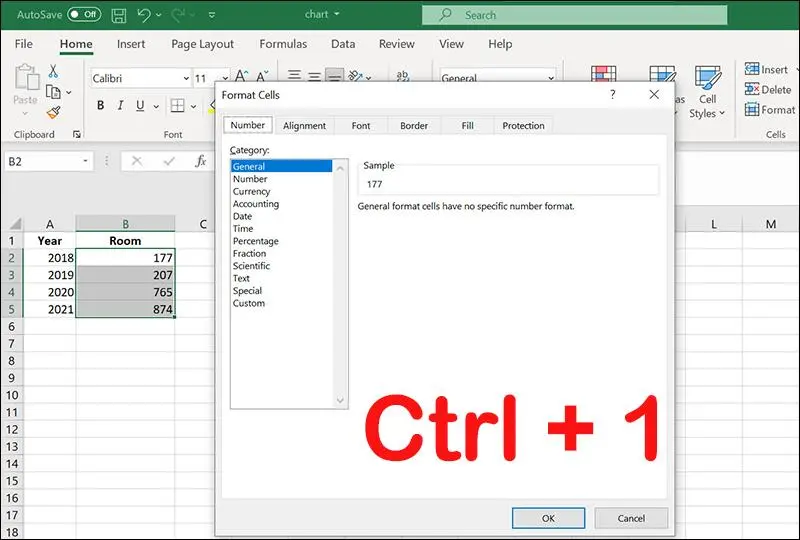
Task: Open the Calibri font name dropdown
Action: [186, 79]
